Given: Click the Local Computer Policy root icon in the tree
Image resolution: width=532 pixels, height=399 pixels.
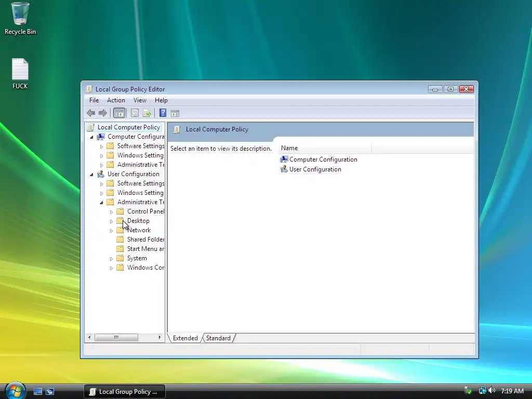Looking at the screenshot, I should tap(90, 127).
